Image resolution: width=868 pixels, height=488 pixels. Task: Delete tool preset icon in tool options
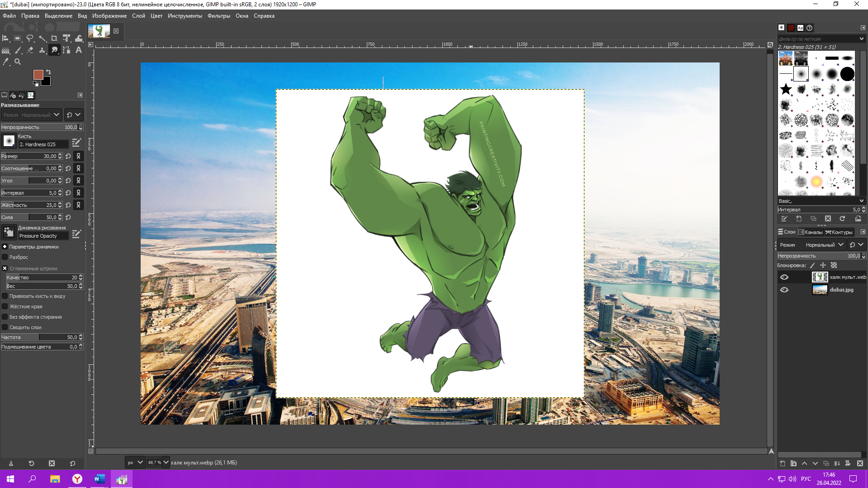tap(52, 464)
